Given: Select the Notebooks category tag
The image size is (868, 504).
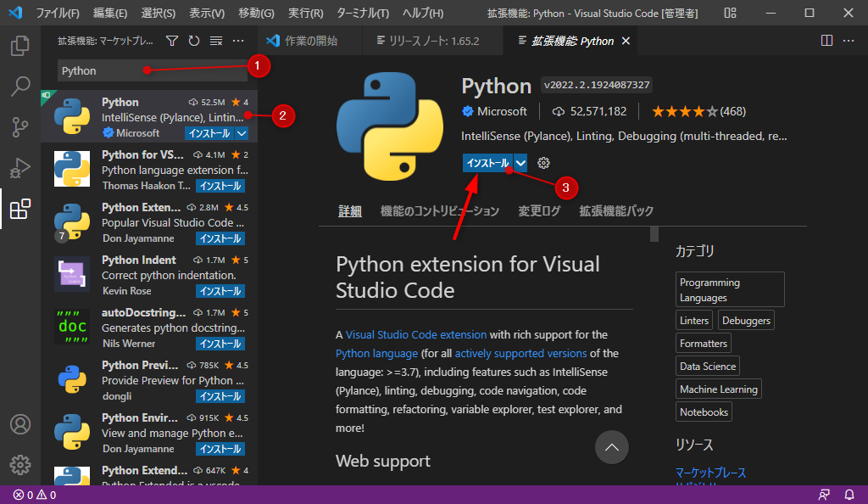Looking at the screenshot, I should [704, 412].
